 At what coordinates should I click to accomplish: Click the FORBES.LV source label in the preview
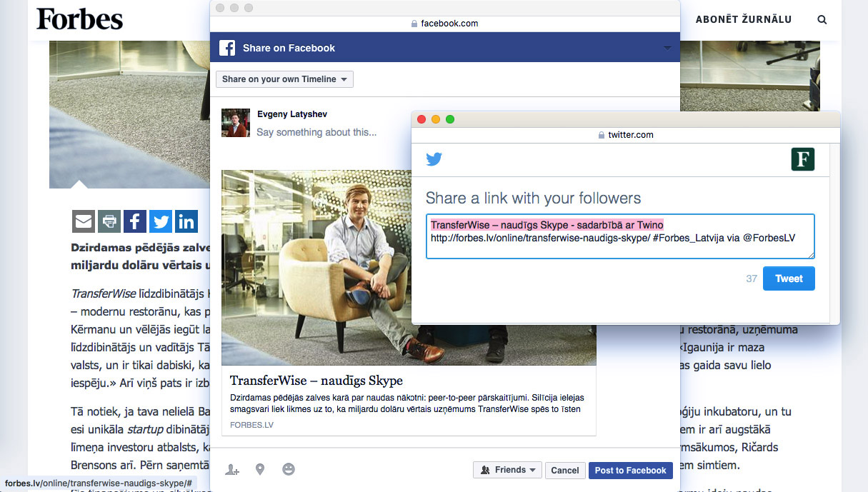pyautogui.click(x=251, y=425)
